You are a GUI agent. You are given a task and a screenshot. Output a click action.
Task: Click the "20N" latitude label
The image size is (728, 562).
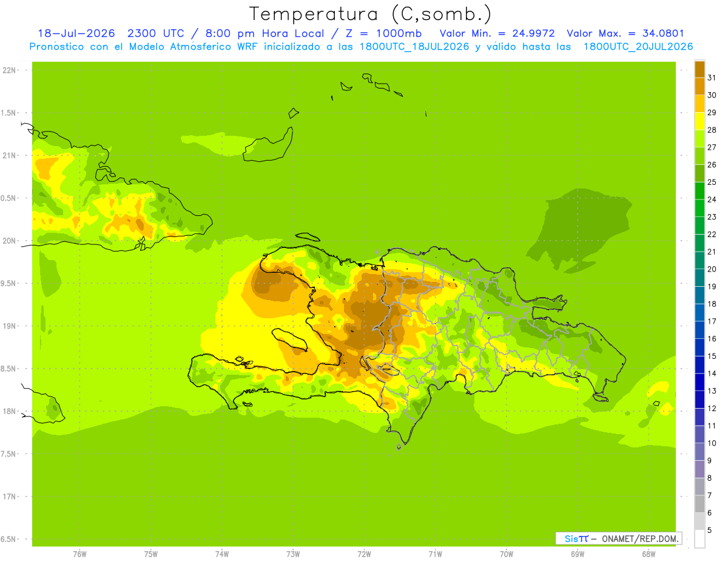[x=9, y=241]
